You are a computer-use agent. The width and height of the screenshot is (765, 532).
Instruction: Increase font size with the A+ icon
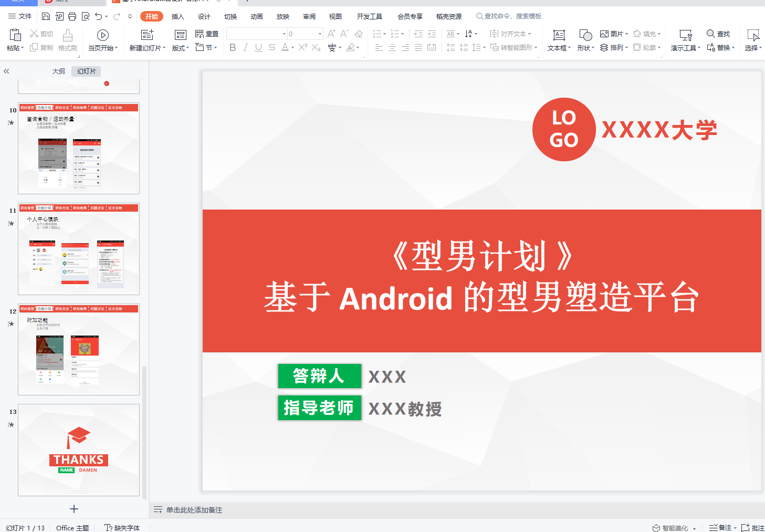tap(331, 34)
